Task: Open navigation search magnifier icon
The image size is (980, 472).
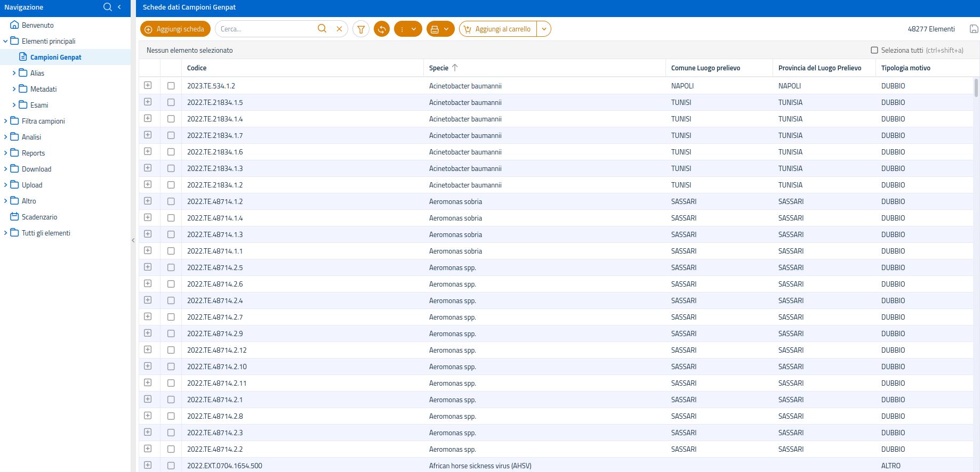Action: click(108, 7)
